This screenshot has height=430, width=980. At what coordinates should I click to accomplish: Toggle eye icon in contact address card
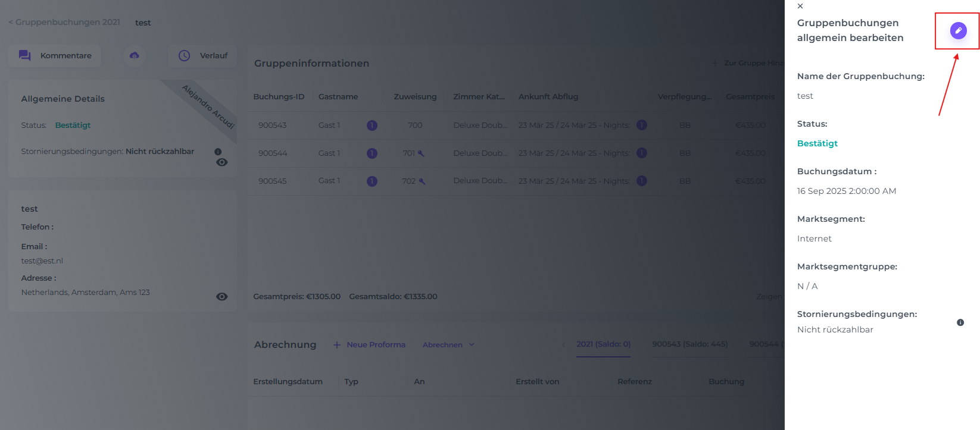[x=221, y=297]
